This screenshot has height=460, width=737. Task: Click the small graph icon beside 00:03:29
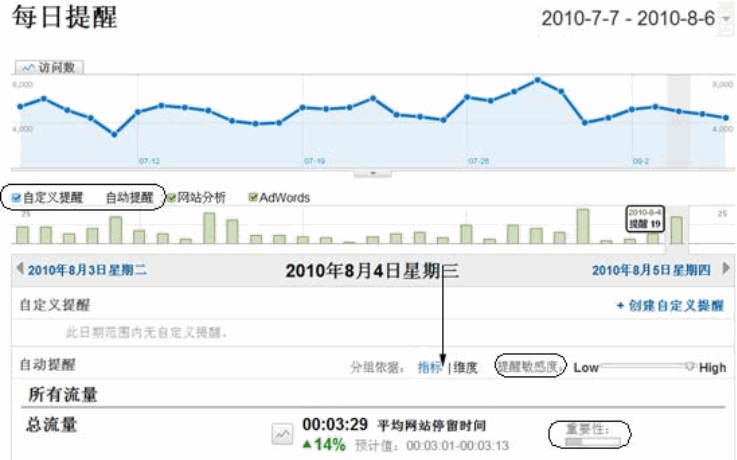click(283, 433)
